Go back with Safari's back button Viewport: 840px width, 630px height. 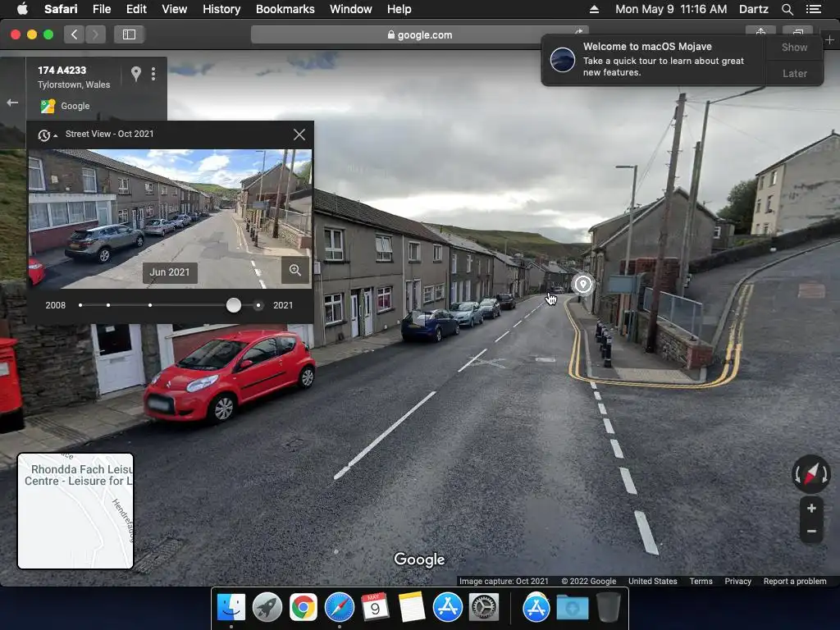74,34
